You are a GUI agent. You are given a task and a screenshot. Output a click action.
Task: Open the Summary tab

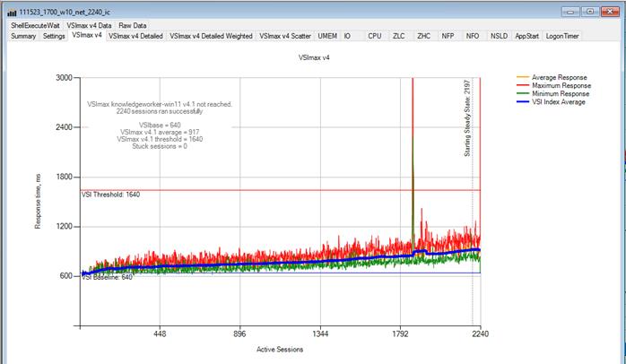coord(23,36)
